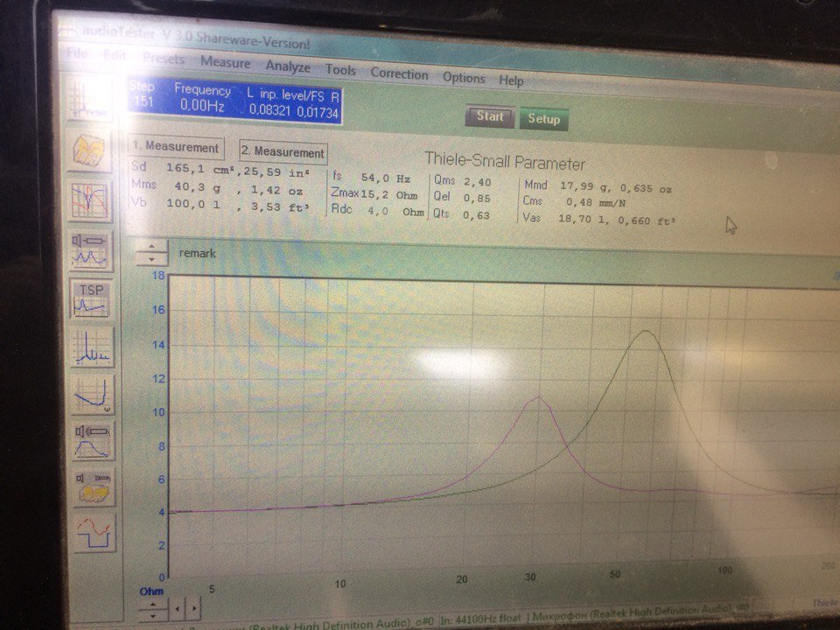Open the Measure menu
This screenshot has height=630, width=840.
(226, 63)
